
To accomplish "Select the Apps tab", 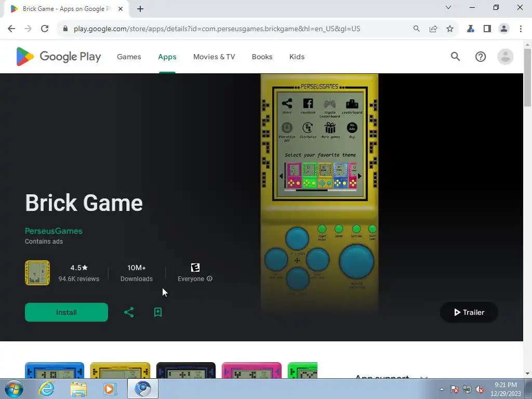I will [167, 57].
